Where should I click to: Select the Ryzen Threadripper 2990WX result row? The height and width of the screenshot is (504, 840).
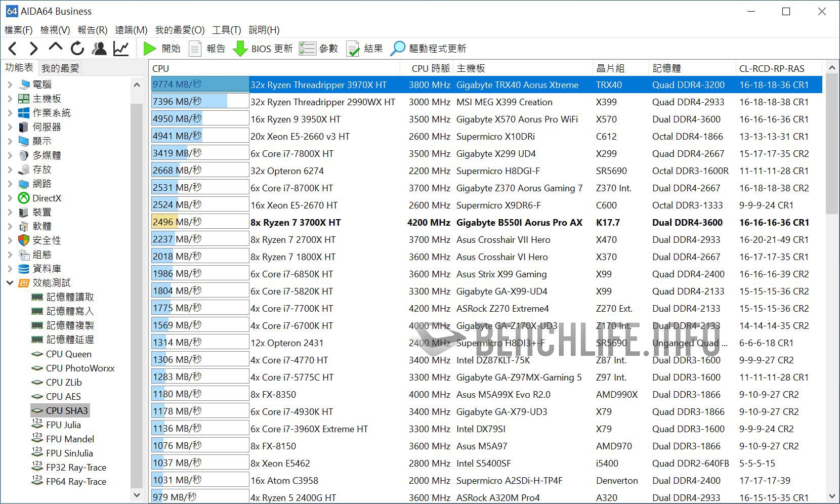323,102
